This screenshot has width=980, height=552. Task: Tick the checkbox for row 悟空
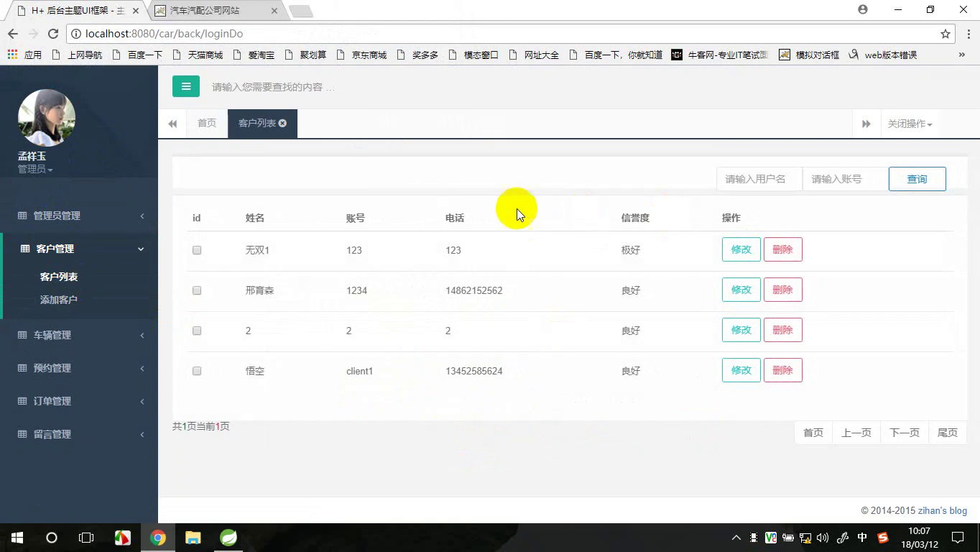point(197,371)
